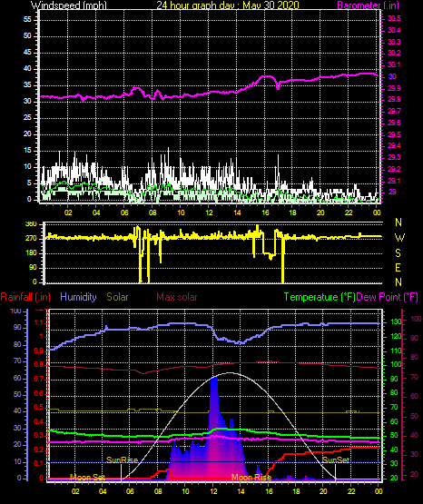Screen dimensions: 423x504
Task: Click the 360 value on wind direction axis
Action: coord(31,224)
